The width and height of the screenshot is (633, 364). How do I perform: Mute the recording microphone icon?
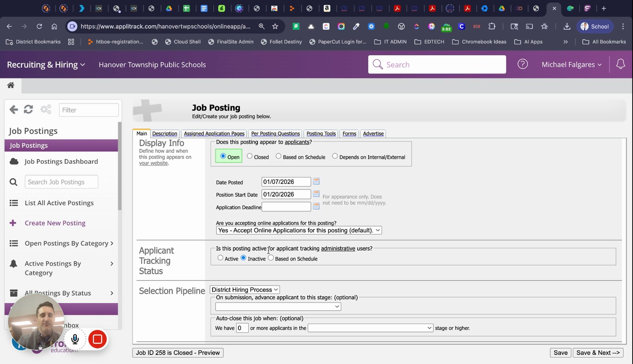(x=75, y=339)
